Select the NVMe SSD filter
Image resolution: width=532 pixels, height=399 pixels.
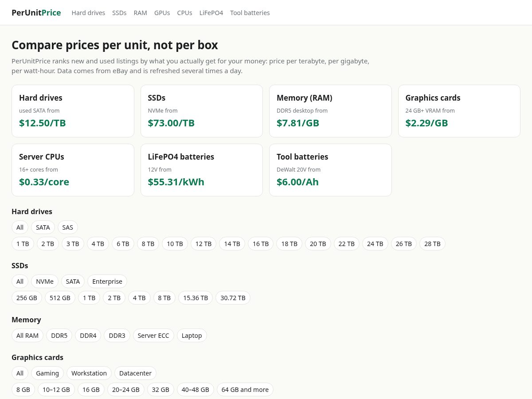[45, 282]
